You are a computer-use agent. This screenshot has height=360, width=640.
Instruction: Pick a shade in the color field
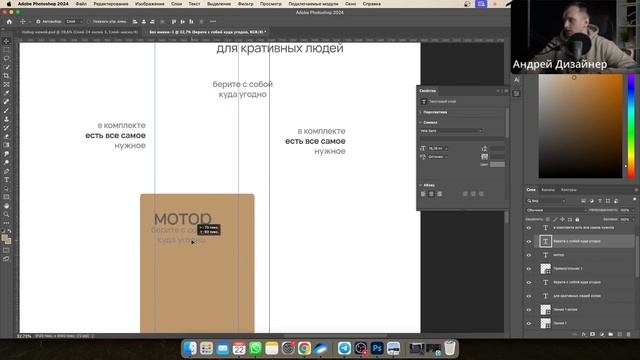click(x=580, y=126)
